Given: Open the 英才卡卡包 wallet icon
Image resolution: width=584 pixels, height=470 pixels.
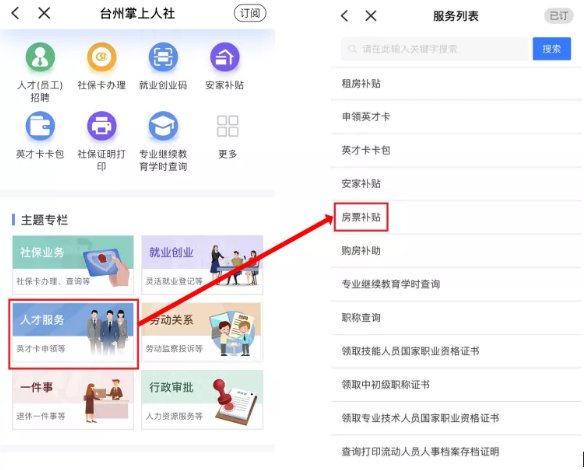Looking at the screenshot, I should tap(40, 126).
